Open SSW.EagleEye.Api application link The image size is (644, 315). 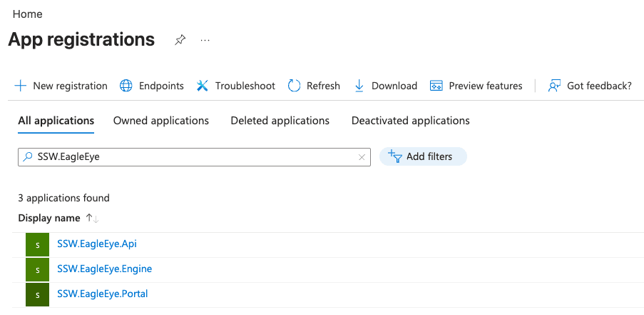[97, 244]
